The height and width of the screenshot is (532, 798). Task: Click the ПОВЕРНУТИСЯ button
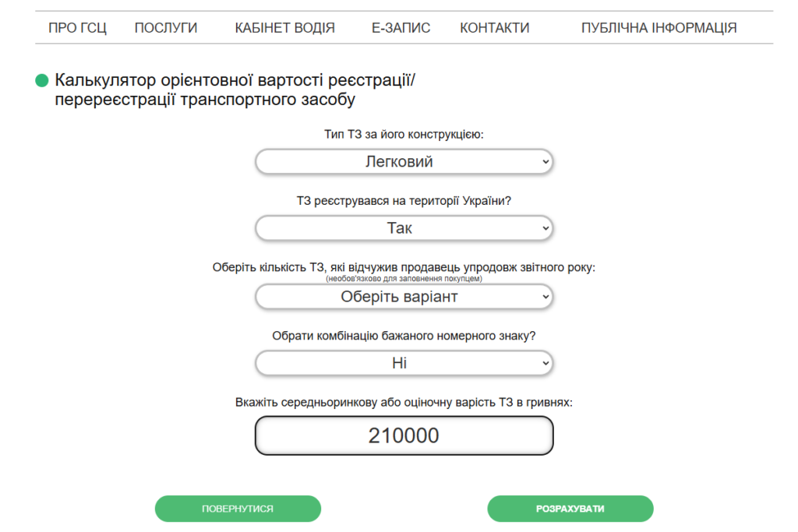[238, 508]
